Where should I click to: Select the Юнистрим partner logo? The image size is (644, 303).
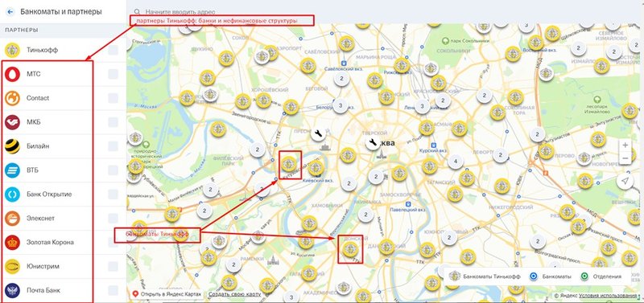click(12, 267)
